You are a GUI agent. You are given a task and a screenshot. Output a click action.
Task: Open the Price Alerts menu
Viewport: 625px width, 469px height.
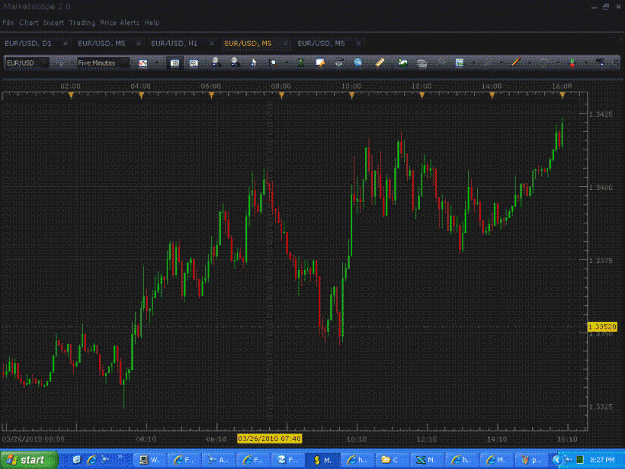pyautogui.click(x=120, y=23)
